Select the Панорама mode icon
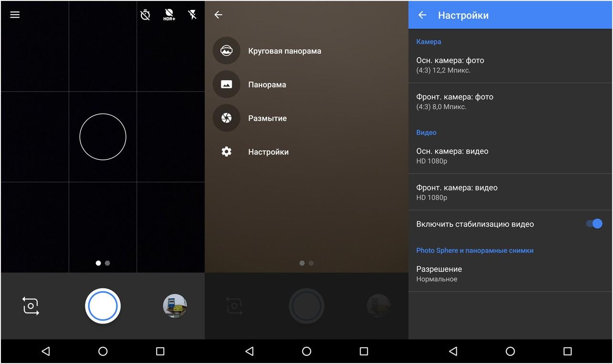The height and width of the screenshot is (364, 613). 226,84
